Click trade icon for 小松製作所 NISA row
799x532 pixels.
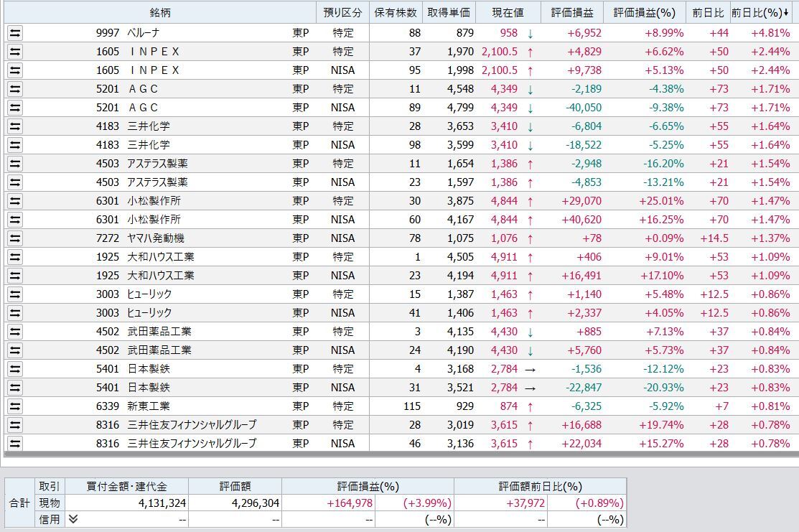tap(15, 220)
